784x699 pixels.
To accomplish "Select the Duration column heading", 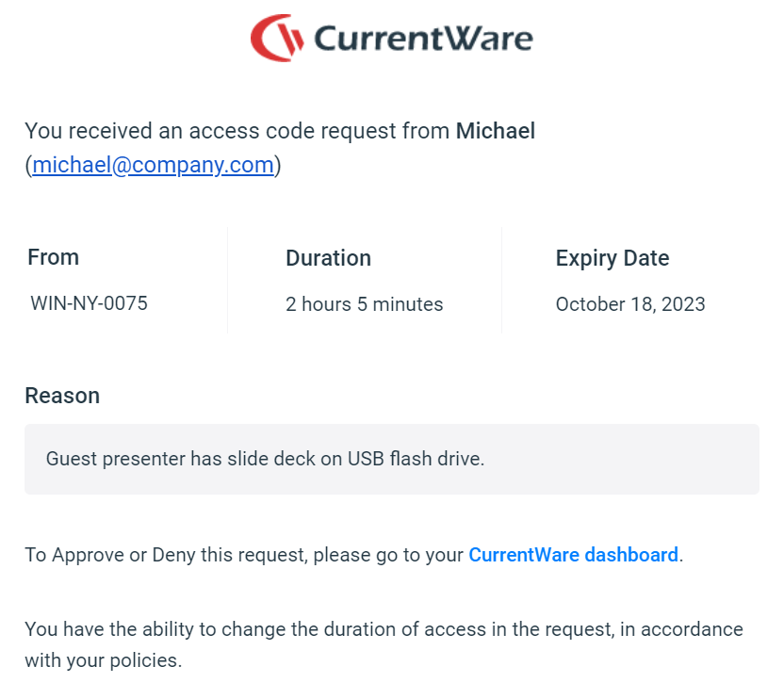I will point(328,258).
